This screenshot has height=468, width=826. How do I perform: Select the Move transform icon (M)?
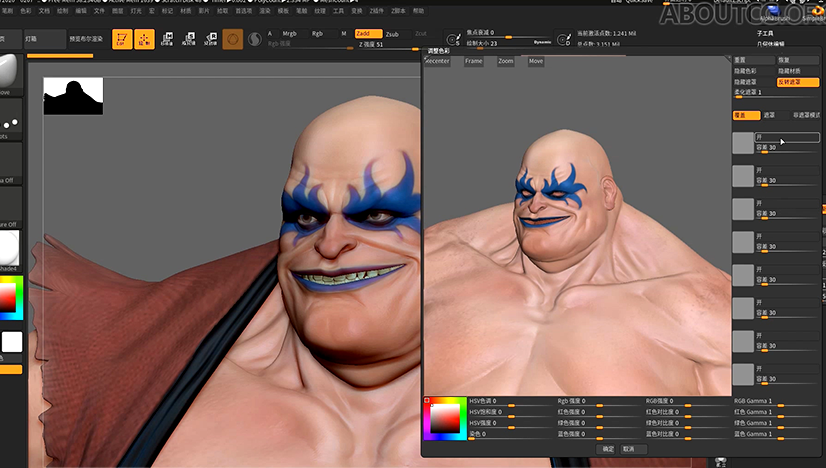[x=167, y=39]
